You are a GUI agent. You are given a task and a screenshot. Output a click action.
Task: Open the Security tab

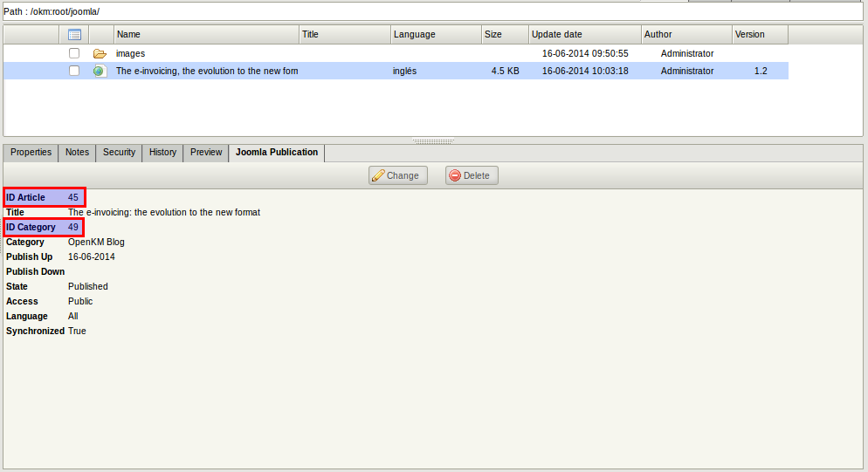pos(119,153)
